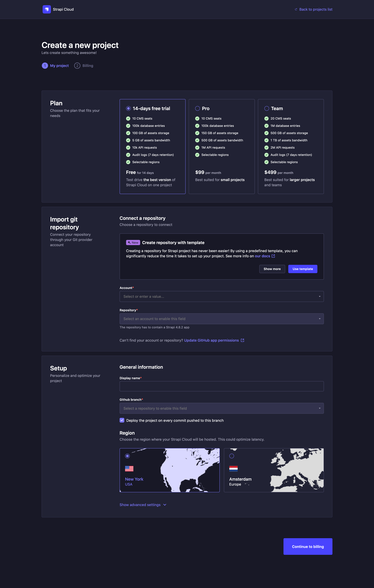Click the Strapi Cloud logo icon

click(x=46, y=9)
